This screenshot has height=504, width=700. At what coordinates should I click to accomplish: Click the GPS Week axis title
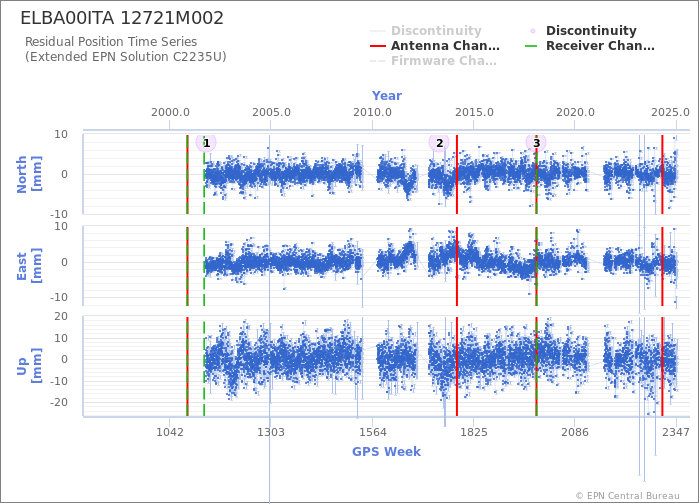[386, 452]
